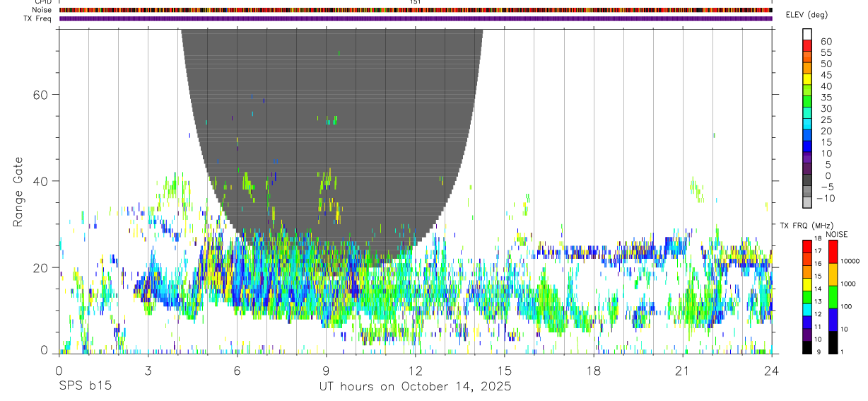This screenshot has width=868, height=401.
Task: Click the 18 tick on the UT hours axis
Action: 594,370
